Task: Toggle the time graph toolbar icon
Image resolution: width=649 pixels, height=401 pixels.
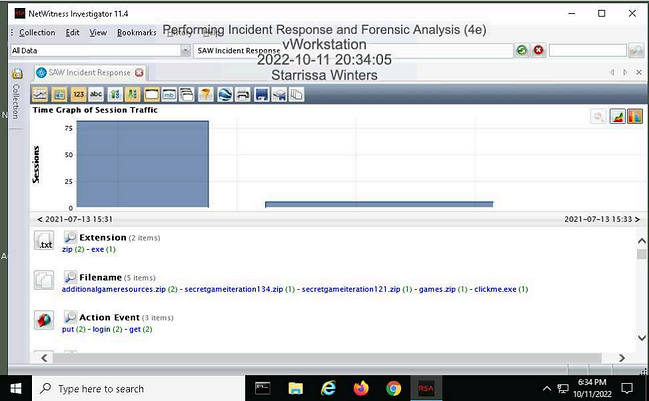Action: click(40, 95)
